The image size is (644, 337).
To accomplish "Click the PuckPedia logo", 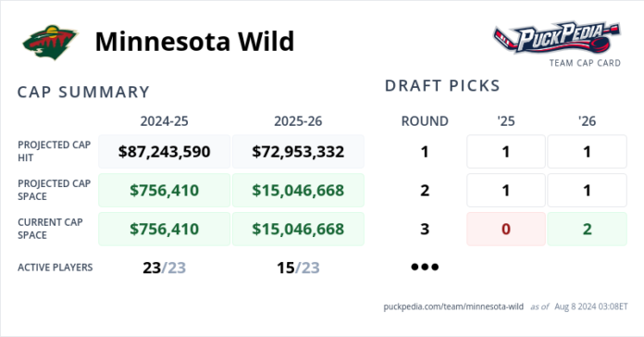I will [557, 37].
